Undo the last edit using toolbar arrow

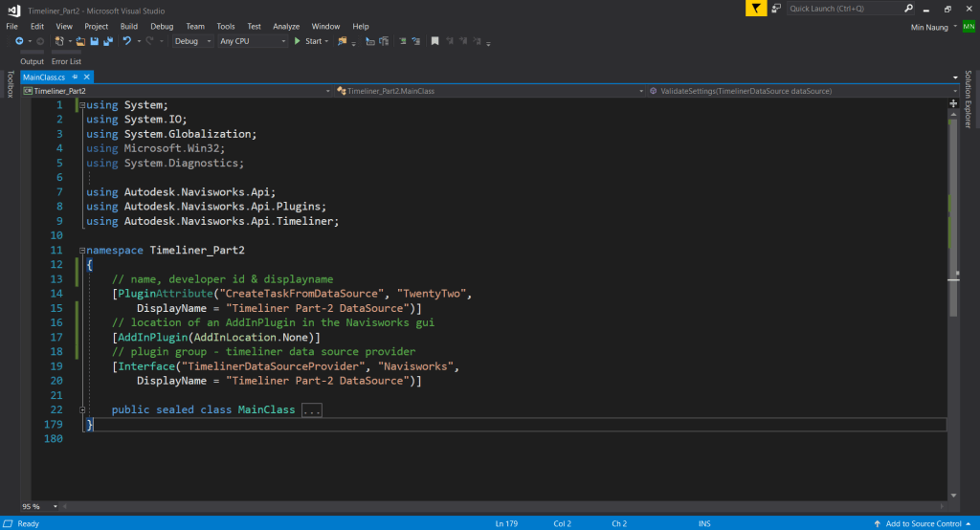(x=126, y=41)
